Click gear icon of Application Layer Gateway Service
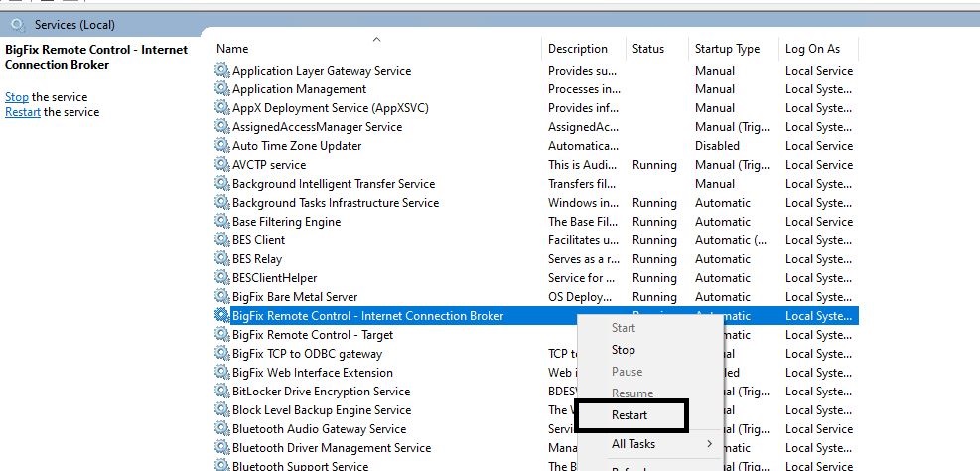Image resolution: width=980 pixels, height=471 pixels. pyautogui.click(x=221, y=71)
